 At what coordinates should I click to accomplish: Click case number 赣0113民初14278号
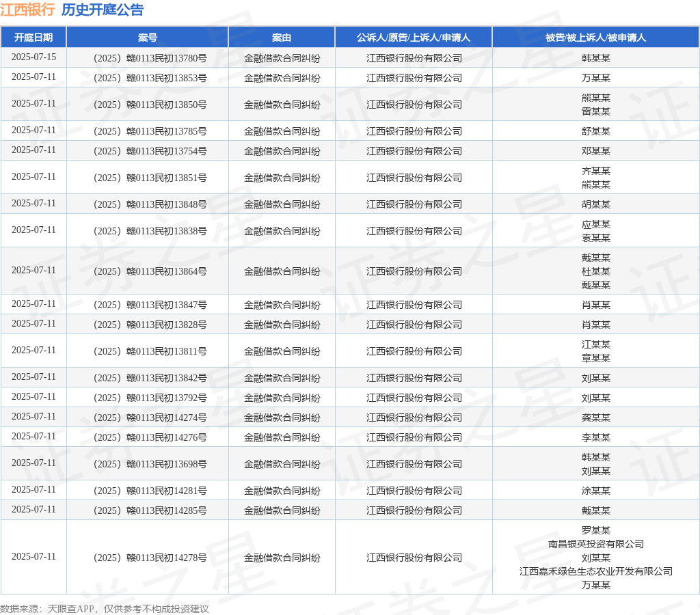pyautogui.click(x=150, y=558)
